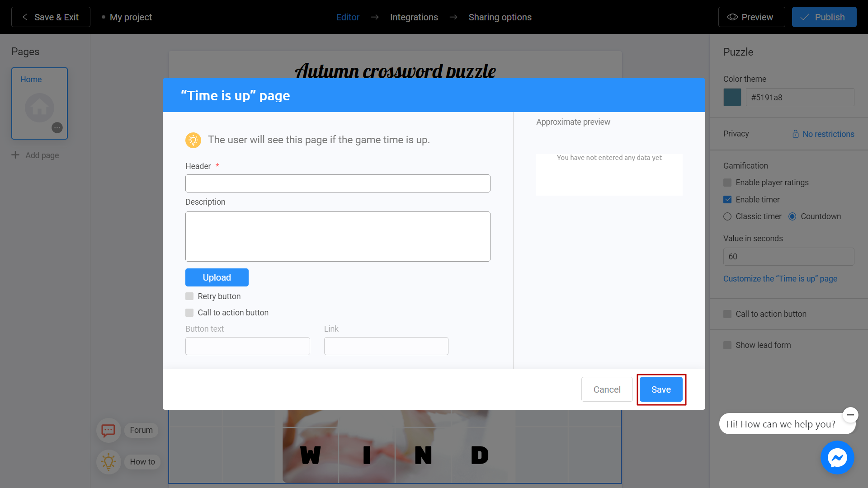
Task: Toggle the Enable timer checkbox
Action: coord(727,200)
